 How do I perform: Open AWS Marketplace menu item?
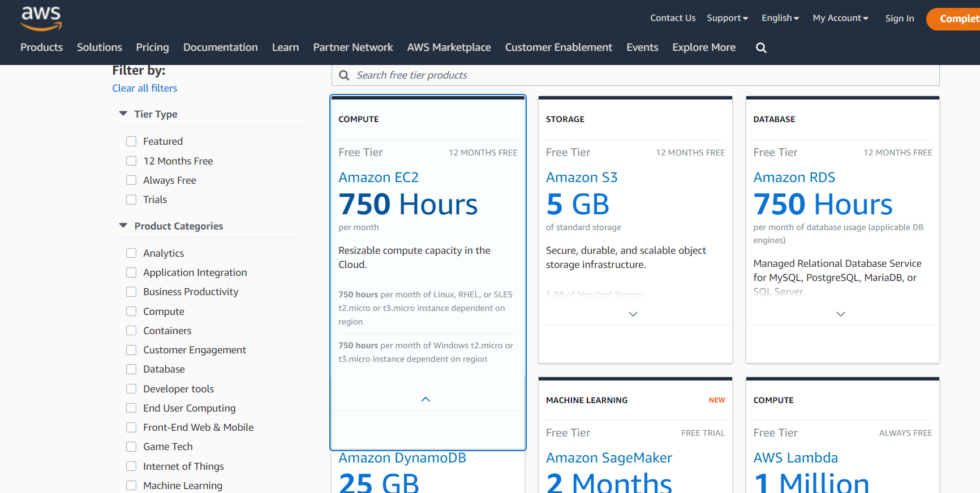coord(449,47)
